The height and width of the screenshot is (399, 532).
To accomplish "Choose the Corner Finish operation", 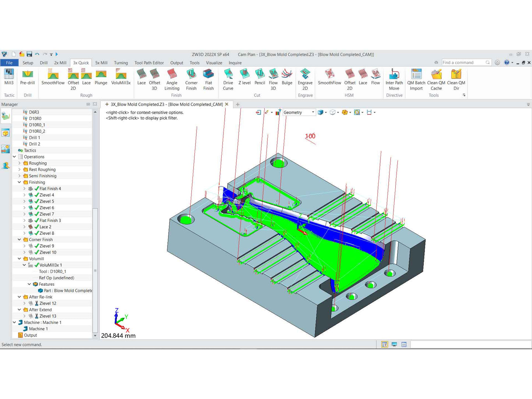I will point(191,78).
